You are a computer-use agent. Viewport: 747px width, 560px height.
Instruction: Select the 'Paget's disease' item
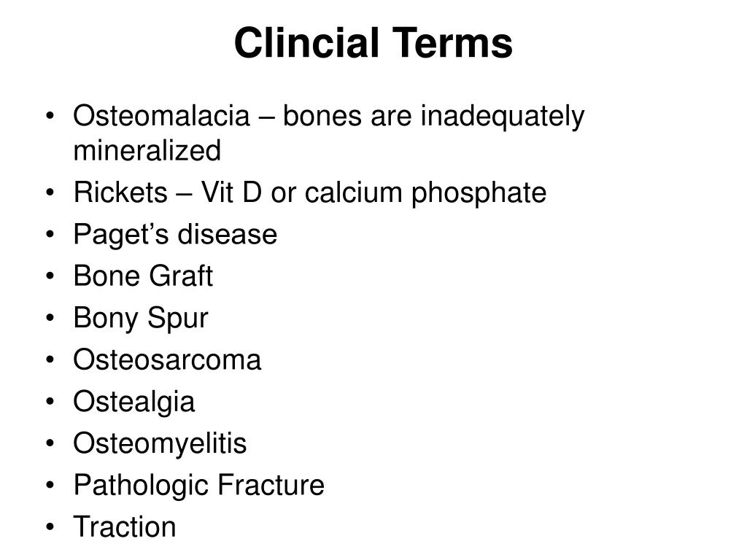175,234
